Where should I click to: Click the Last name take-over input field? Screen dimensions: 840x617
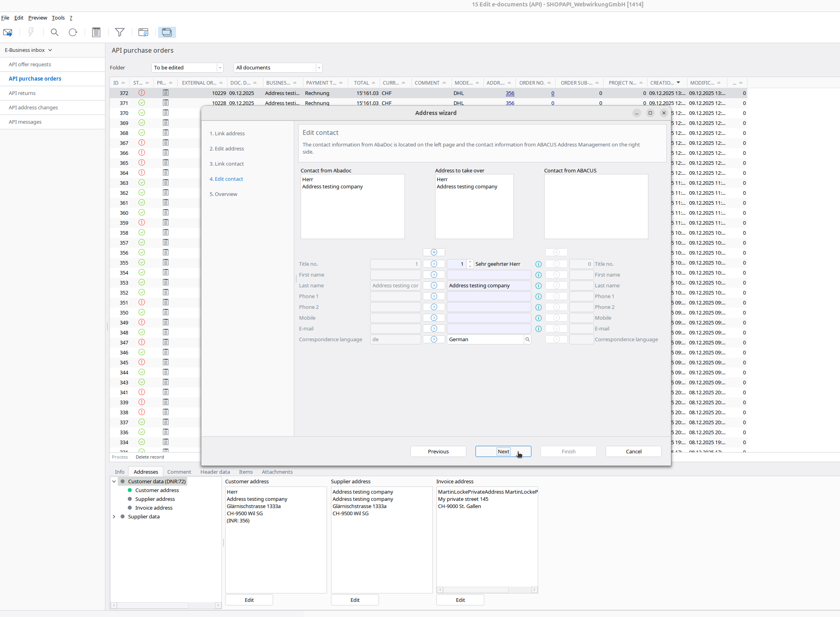489,285
